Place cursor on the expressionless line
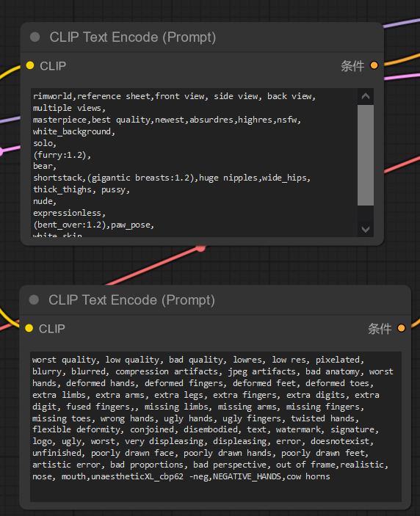Image resolution: width=420 pixels, height=516 pixels. (x=69, y=214)
